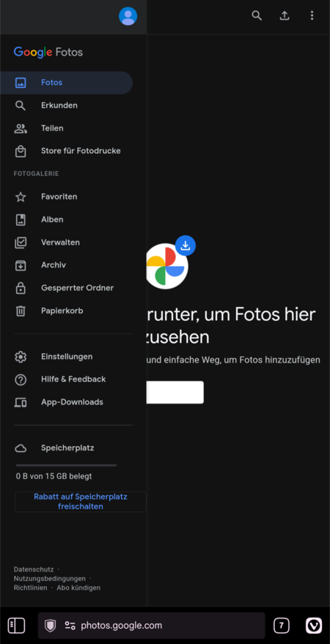Click the Einstellungen gear icon

point(21,357)
